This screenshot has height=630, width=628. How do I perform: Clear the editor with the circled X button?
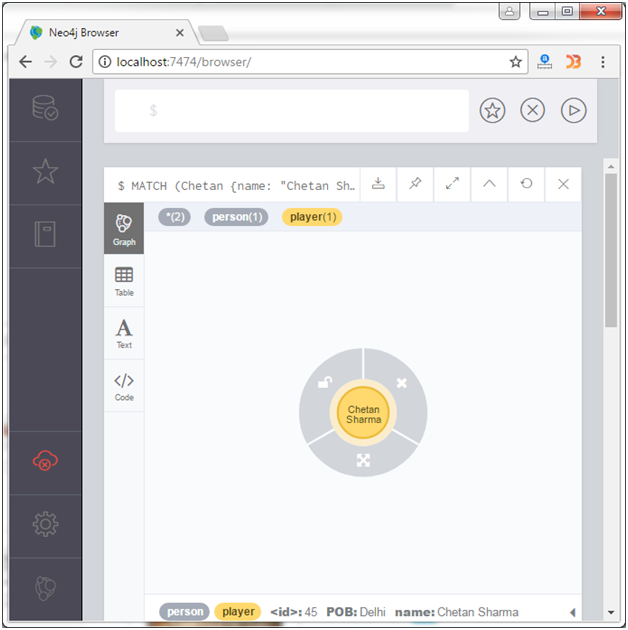(x=532, y=110)
